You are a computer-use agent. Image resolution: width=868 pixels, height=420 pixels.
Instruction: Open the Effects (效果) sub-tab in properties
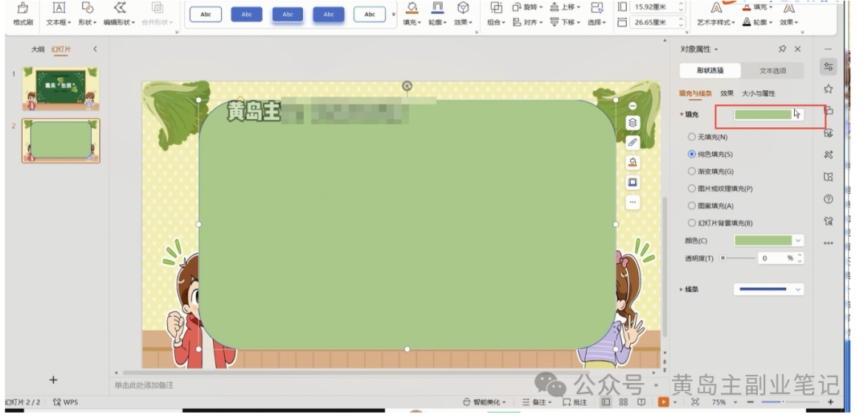[x=727, y=93]
